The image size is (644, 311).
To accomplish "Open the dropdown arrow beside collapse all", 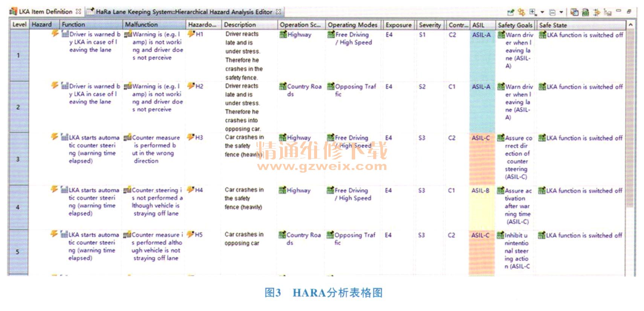I will [x=561, y=12].
